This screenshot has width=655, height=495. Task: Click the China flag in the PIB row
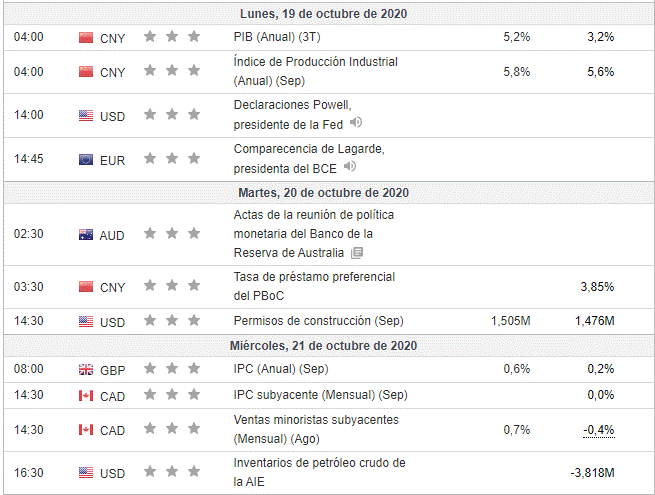[85, 37]
